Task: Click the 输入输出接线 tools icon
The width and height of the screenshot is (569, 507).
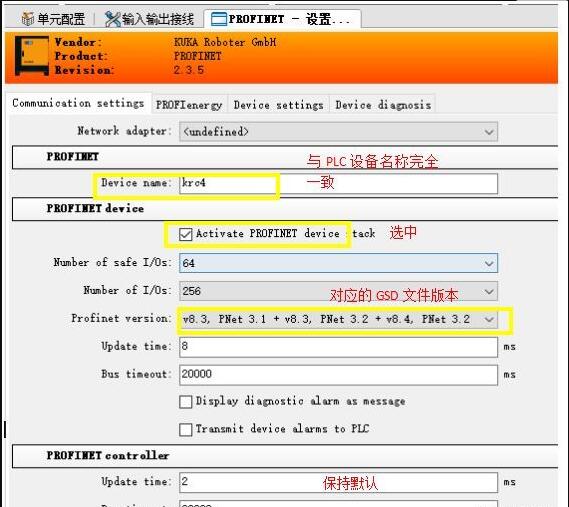Action: 112,19
